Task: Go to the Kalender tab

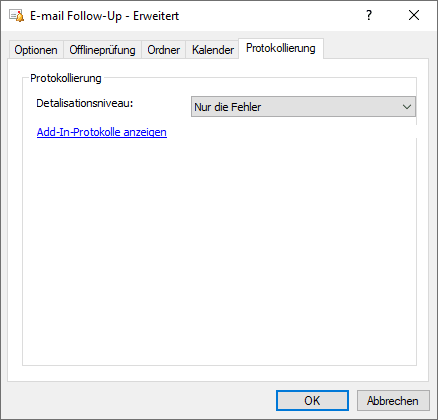Action: 213,50
